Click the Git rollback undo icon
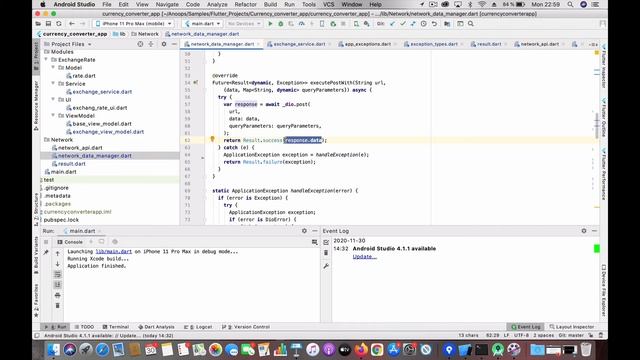Image resolution: width=640 pixels, height=360 pixels. [434, 24]
